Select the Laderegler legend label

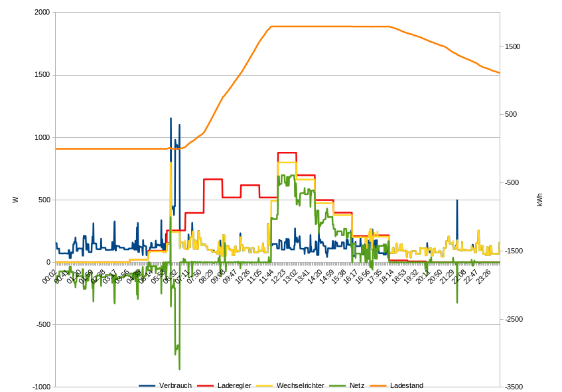coord(234,385)
